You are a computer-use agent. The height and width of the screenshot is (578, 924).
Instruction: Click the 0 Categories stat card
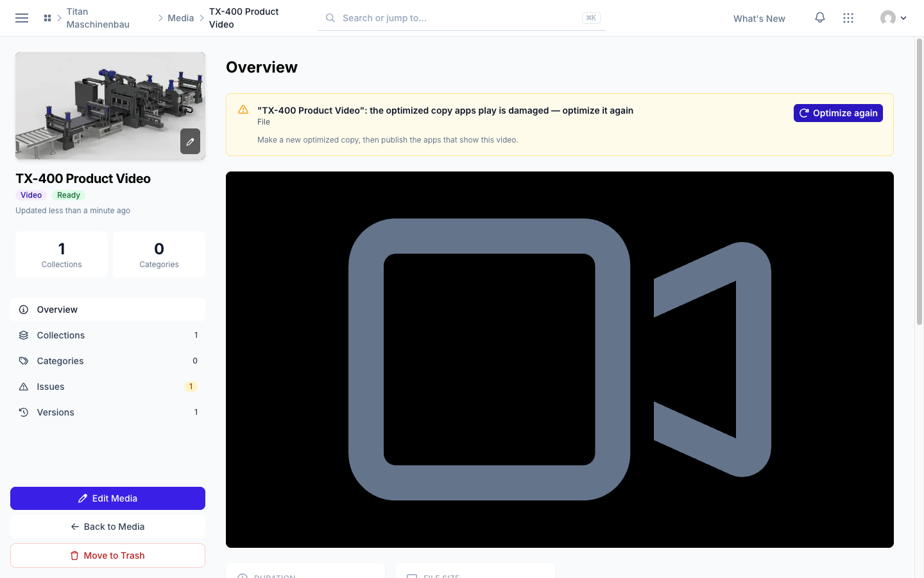159,254
